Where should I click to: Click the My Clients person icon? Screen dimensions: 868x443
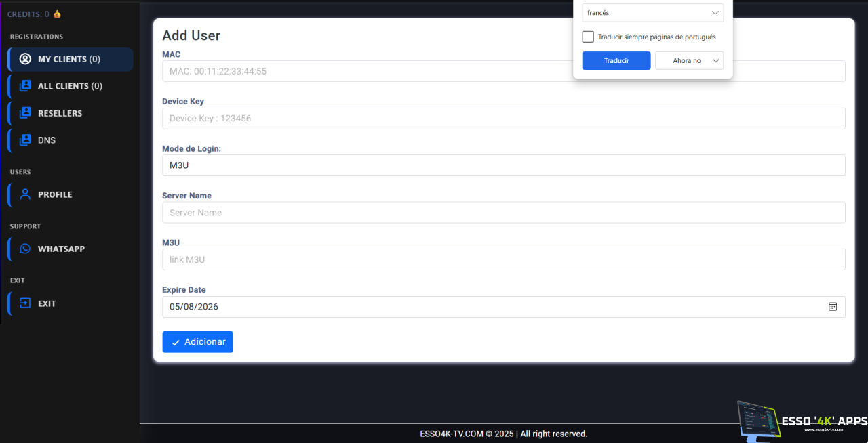point(25,59)
